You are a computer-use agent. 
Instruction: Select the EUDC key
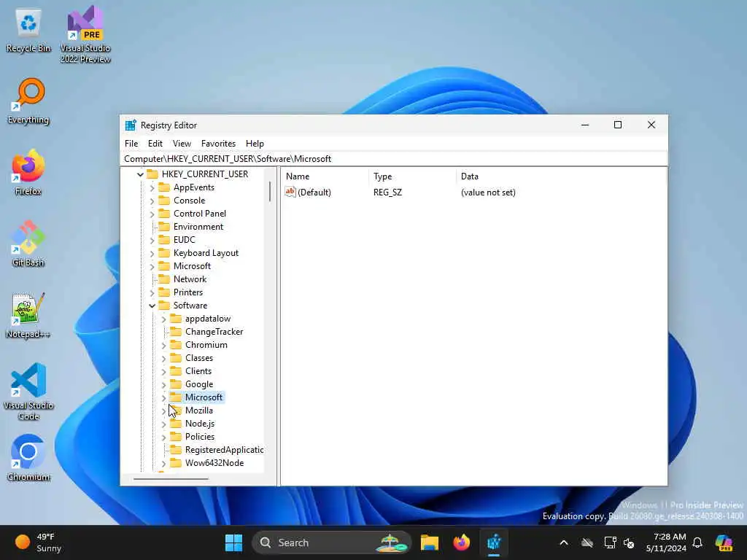tap(185, 239)
